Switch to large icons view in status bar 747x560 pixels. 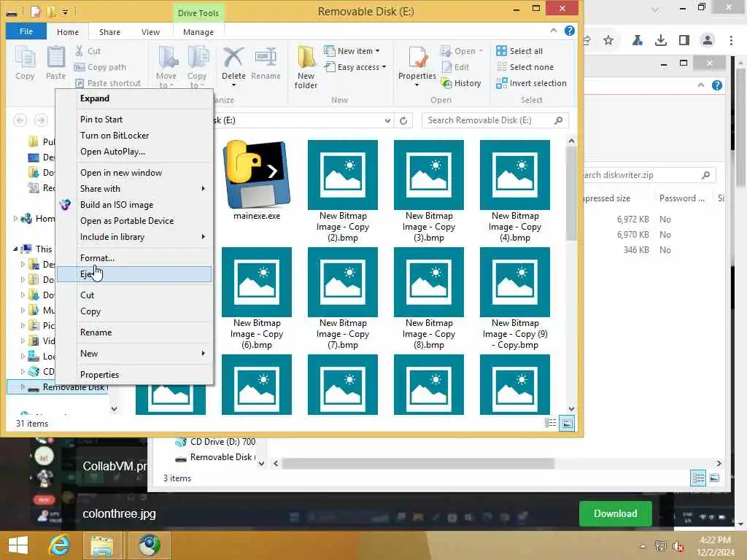tap(567, 423)
